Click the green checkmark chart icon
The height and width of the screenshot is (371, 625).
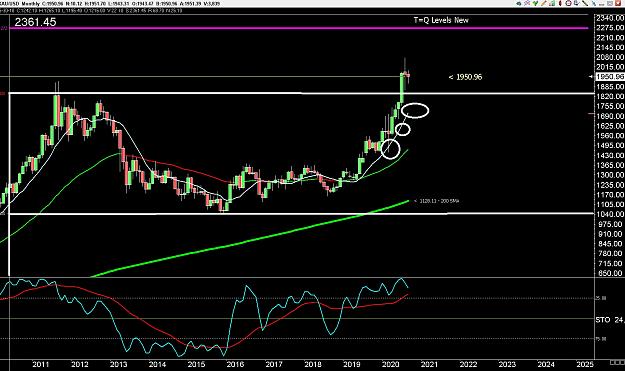coord(535,3)
